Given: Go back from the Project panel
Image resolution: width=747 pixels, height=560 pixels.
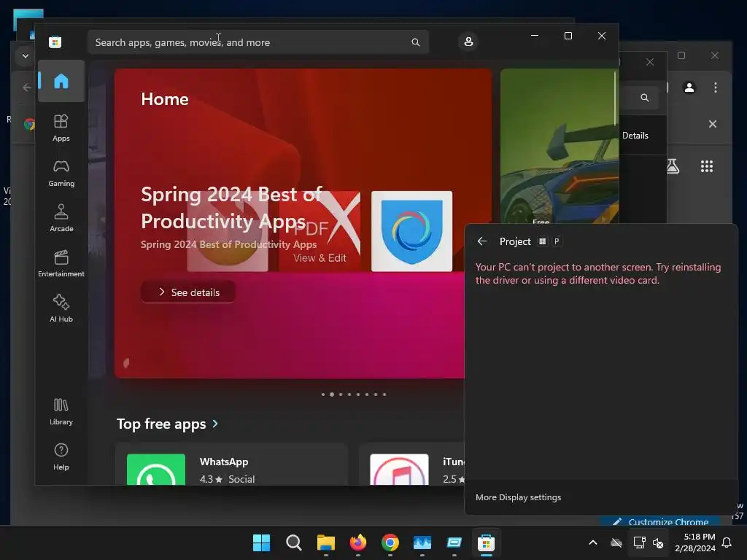Looking at the screenshot, I should (x=481, y=241).
